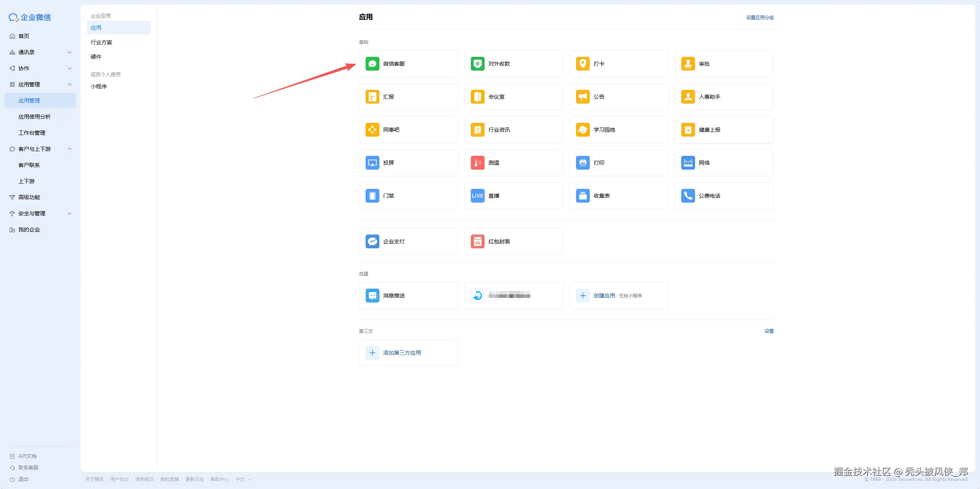Image resolution: width=980 pixels, height=489 pixels.
Task: Click the 同事吧 app icon
Action: click(x=372, y=130)
